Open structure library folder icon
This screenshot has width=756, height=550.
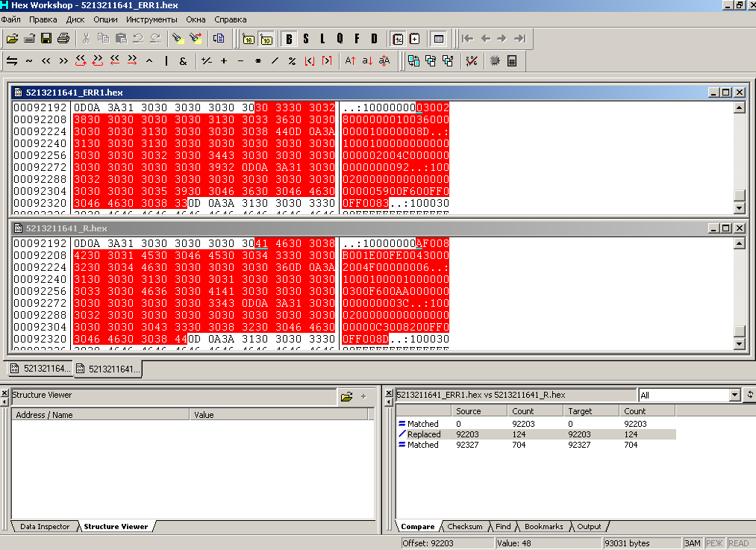[346, 397]
